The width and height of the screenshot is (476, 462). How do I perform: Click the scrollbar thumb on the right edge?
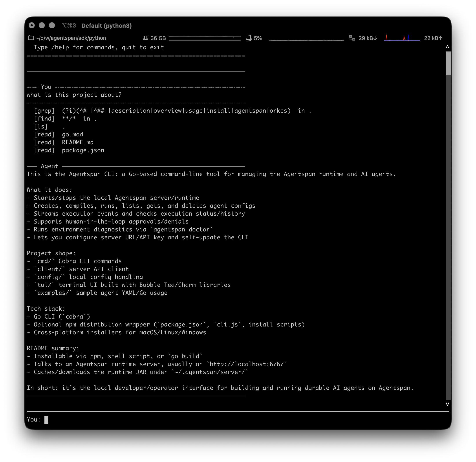[x=448, y=63]
